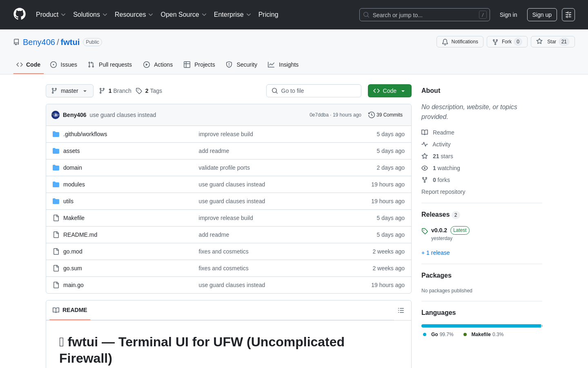The image size is (588, 368).
Task: Open the v0.0.2 release link
Action: 439,230
